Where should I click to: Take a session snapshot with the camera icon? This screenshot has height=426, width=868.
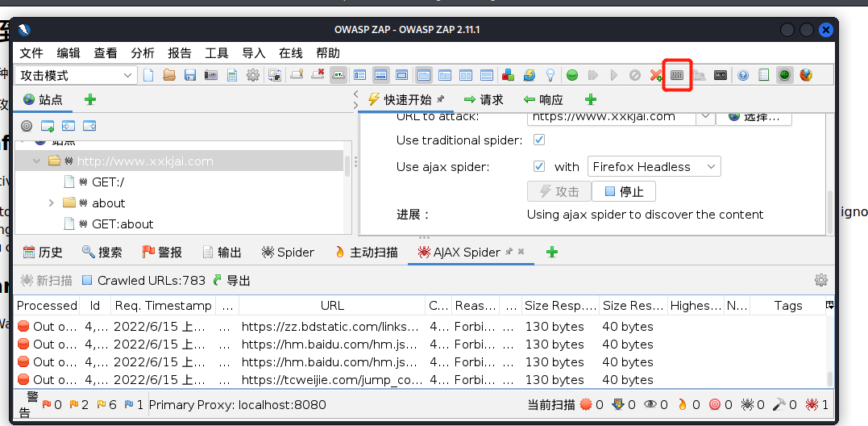pyautogui.click(x=211, y=75)
